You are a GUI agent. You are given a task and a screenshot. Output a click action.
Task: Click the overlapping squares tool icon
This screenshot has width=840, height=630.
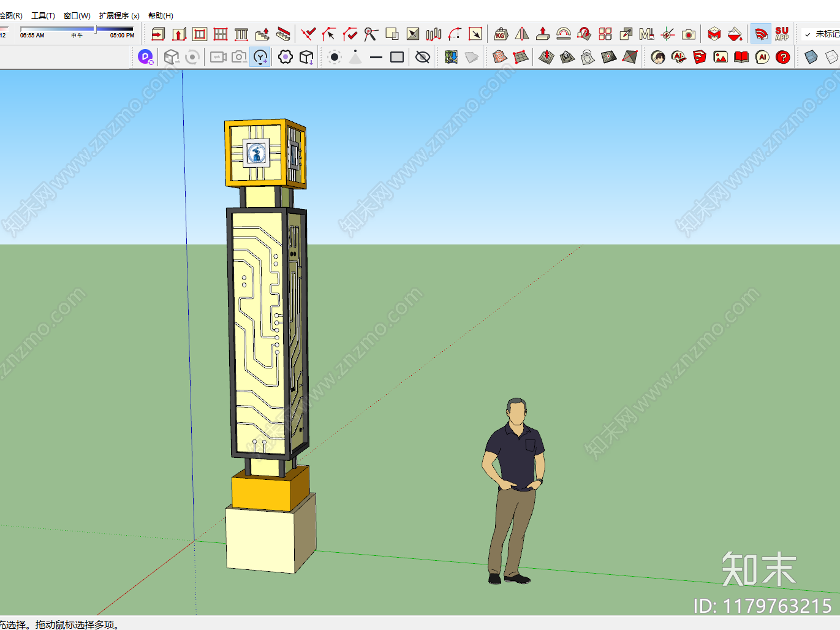pyautogui.click(x=392, y=34)
